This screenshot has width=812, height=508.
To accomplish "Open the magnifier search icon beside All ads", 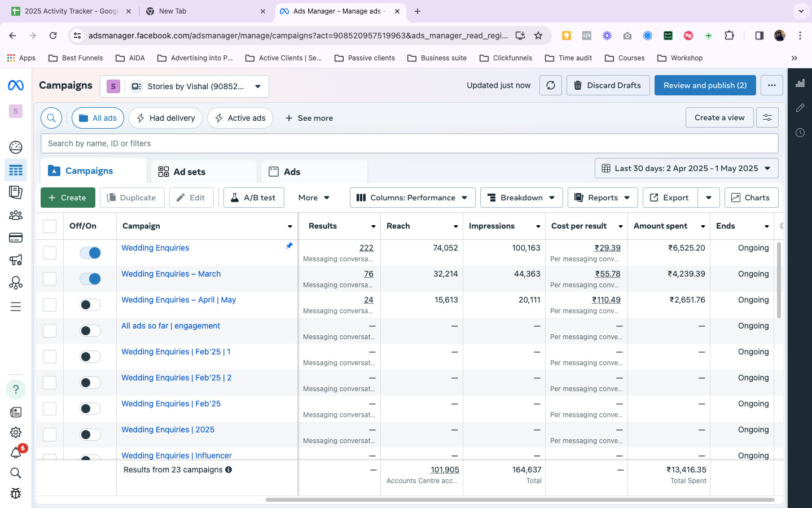I will 51,118.
